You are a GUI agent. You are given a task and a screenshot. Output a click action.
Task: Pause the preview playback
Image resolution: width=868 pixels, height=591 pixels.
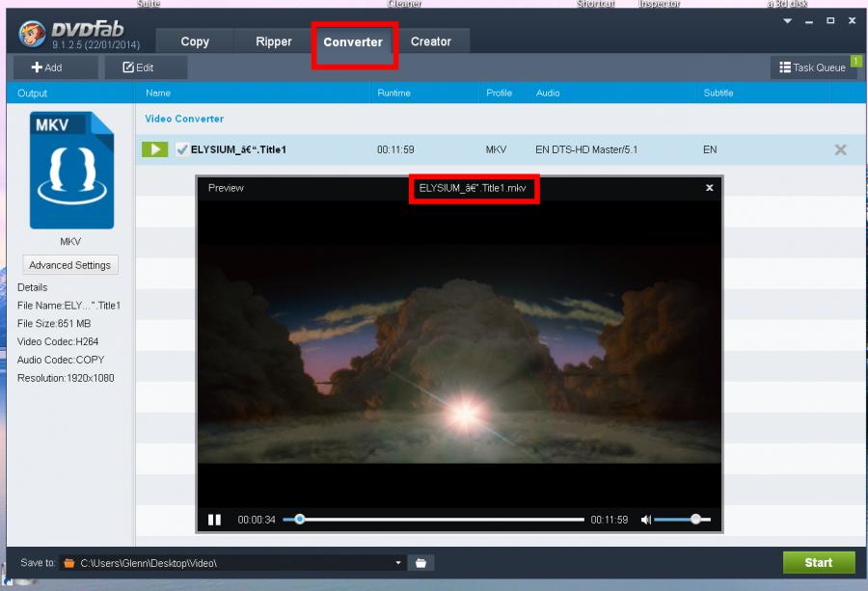214,520
